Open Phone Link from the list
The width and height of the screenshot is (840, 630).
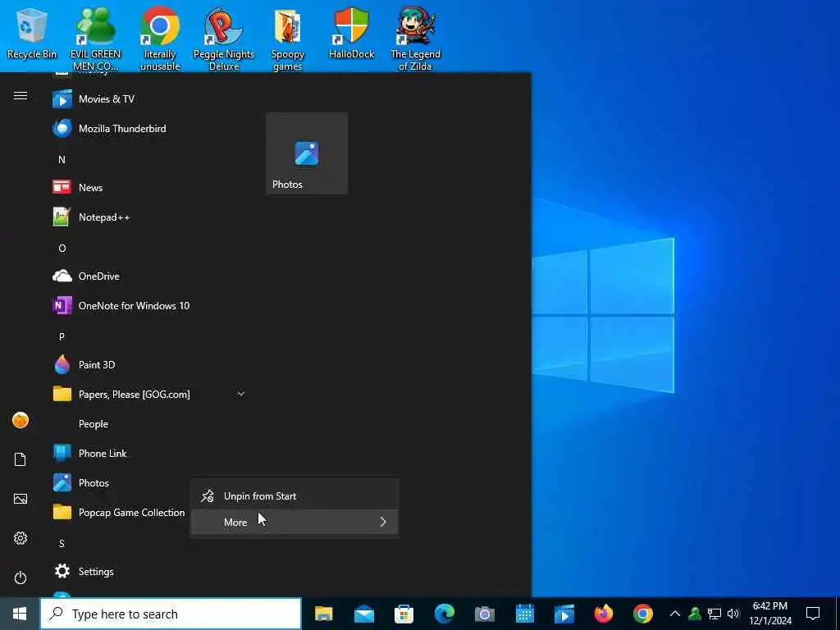tap(150, 453)
